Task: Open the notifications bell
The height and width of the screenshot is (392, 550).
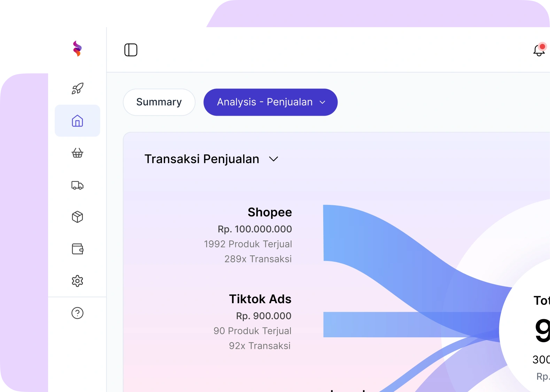Action: coord(539,50)
